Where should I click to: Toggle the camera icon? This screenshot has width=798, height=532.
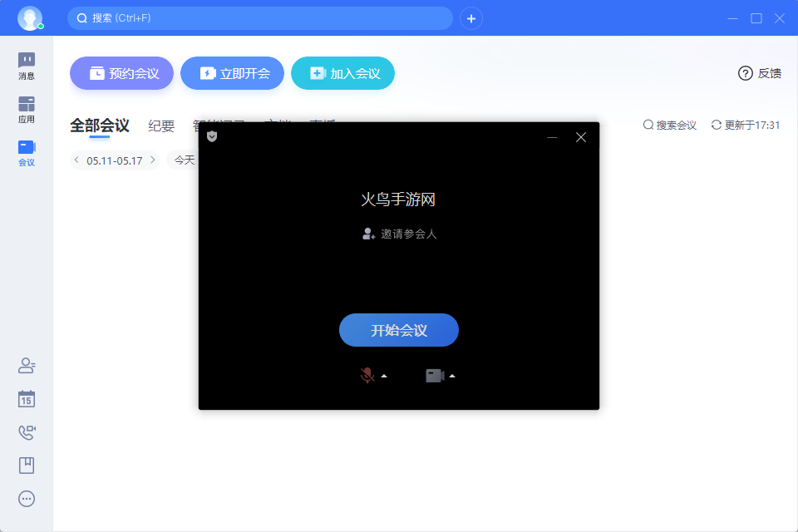[435, 376]
